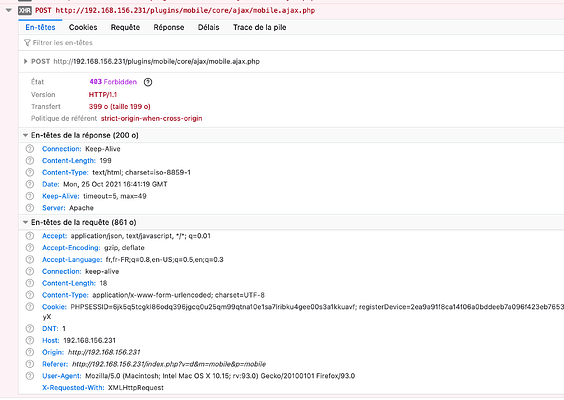Click help icon beside Server Apache header
The width and height of the screenshot is (564, 400).
tap(30, 208)
